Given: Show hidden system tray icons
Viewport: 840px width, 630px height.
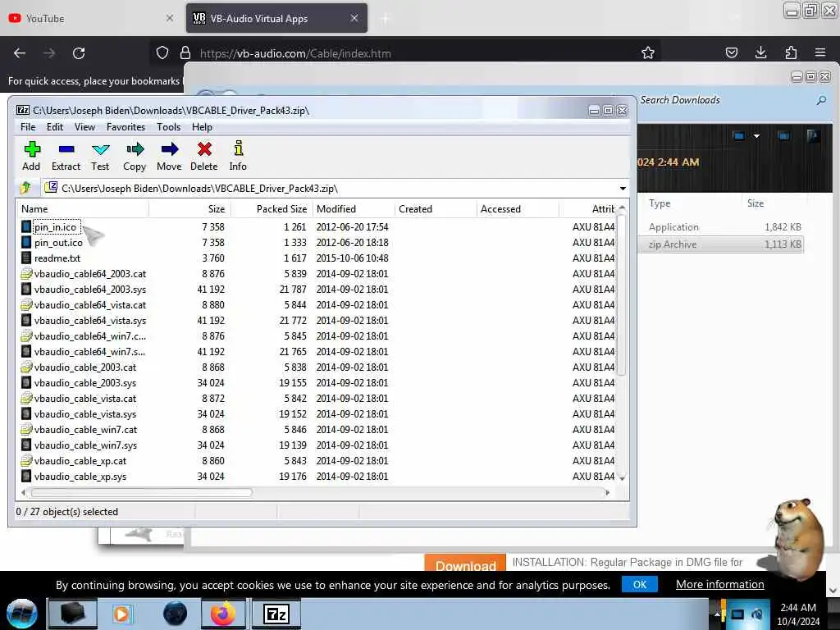Looking at the screenshot, I should [717, 614].
